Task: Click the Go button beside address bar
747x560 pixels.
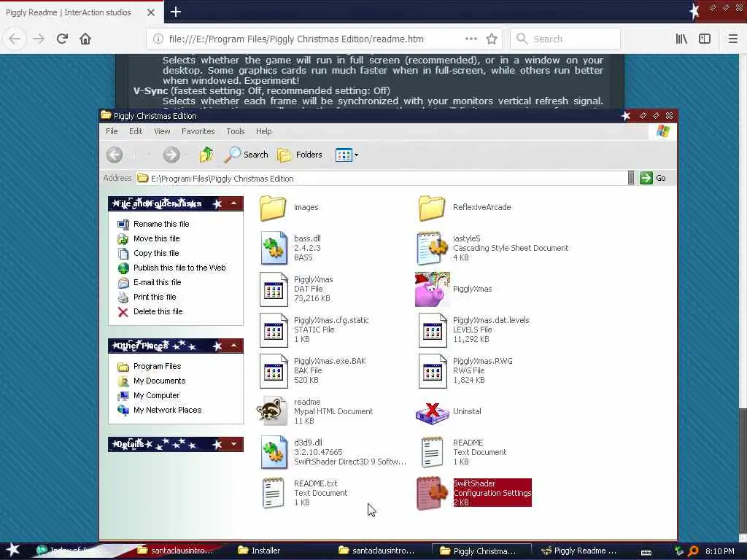Action: point(653,178)
